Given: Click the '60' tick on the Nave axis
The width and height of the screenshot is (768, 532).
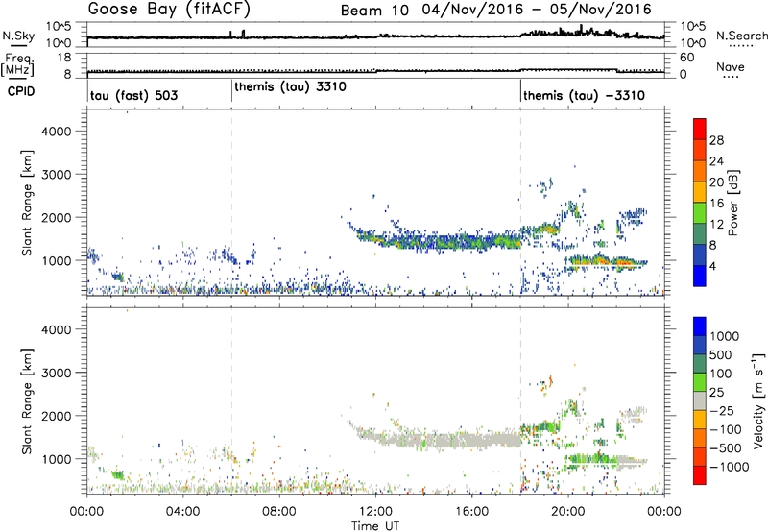Looking at the screenshot, I should (x=686, y=58).
